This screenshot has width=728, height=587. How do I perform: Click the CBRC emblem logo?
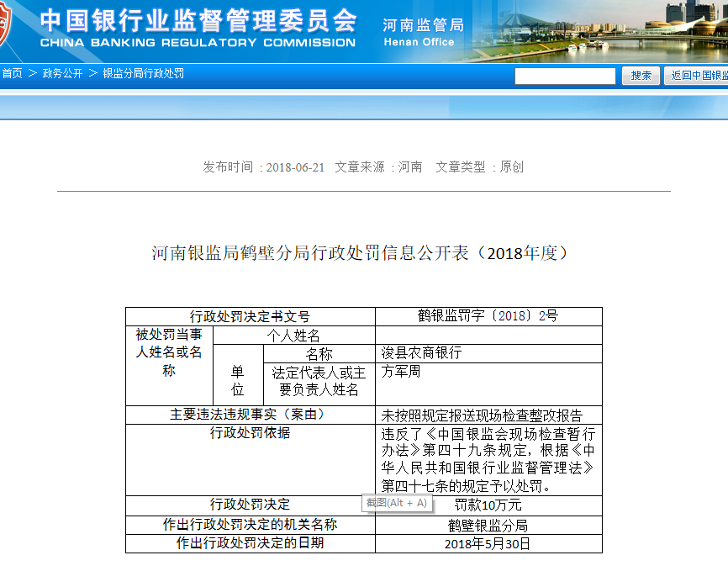coord(7,29)
